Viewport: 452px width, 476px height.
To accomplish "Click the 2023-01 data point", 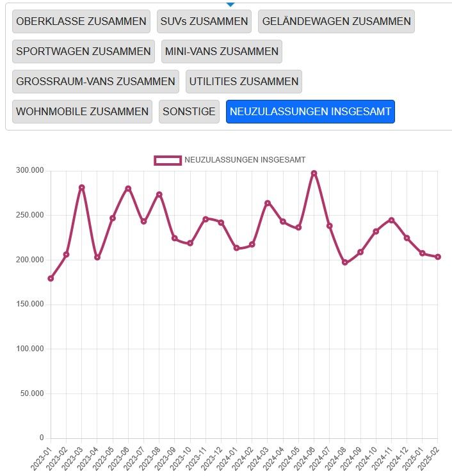I will pyautogui.click(x=51, y=278).
